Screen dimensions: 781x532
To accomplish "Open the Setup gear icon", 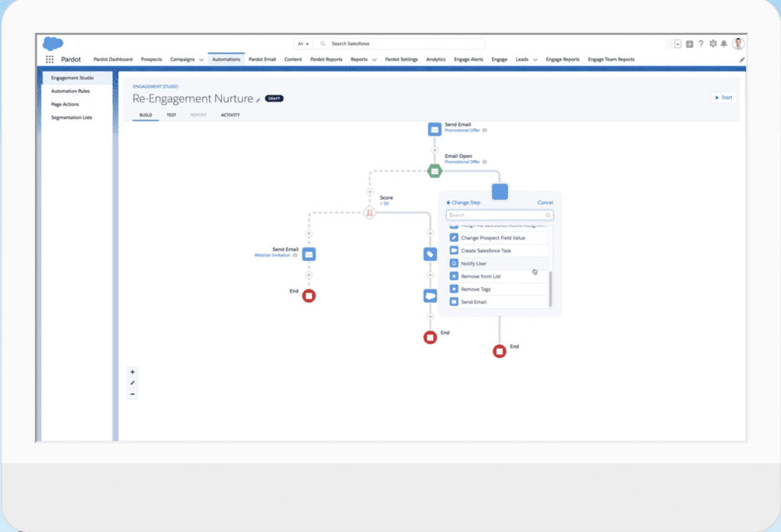I will tap(713, 43).
